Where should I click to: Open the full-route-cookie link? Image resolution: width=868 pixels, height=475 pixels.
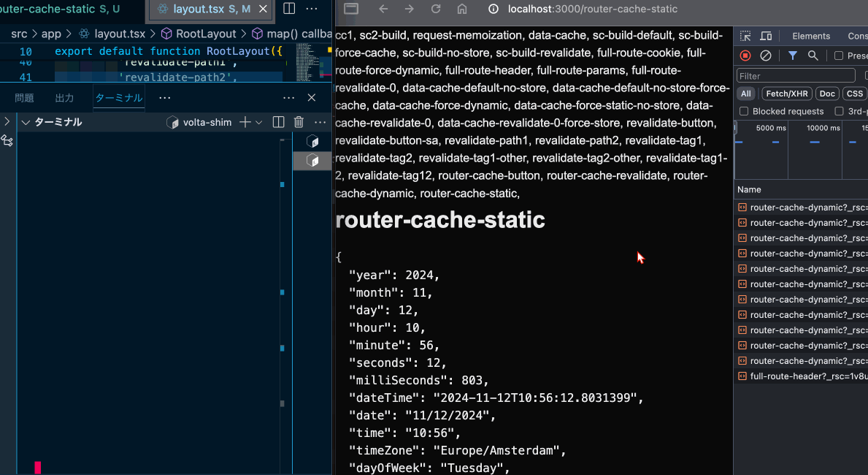[639, 53]
